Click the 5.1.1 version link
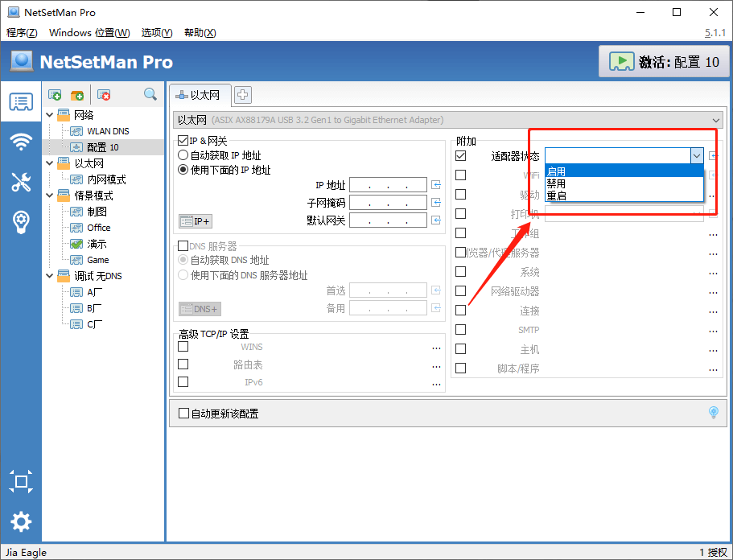 [x=715, y=33]
